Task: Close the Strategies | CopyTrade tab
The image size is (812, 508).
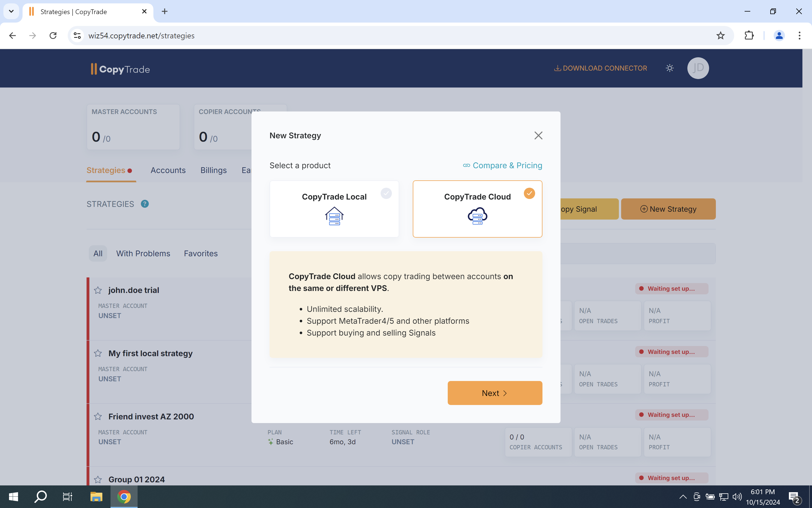Action: [144, 11]
